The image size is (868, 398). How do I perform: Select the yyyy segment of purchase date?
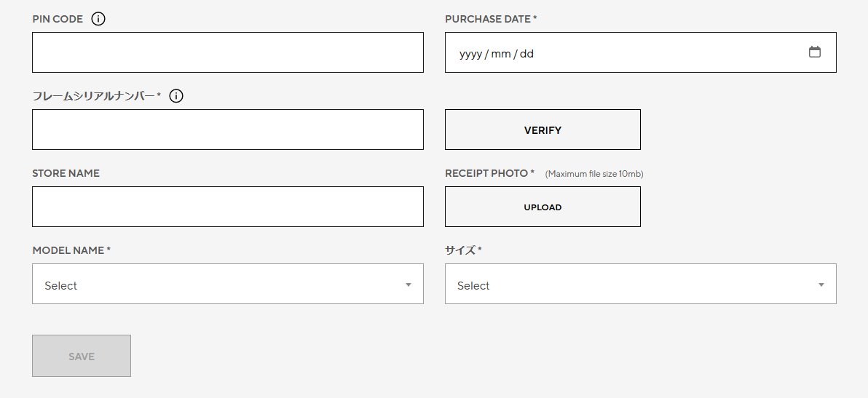[x=470, y=54]
